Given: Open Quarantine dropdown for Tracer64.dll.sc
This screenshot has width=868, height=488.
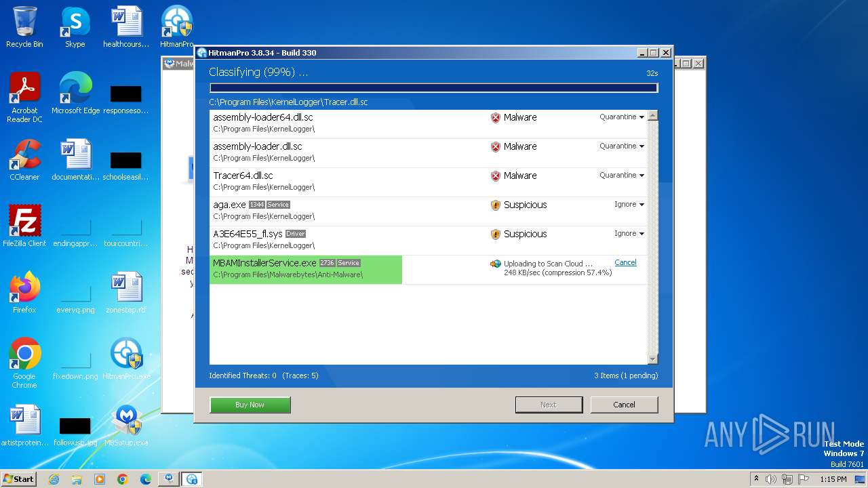Looking at the screenshot, I should (621, 176).
